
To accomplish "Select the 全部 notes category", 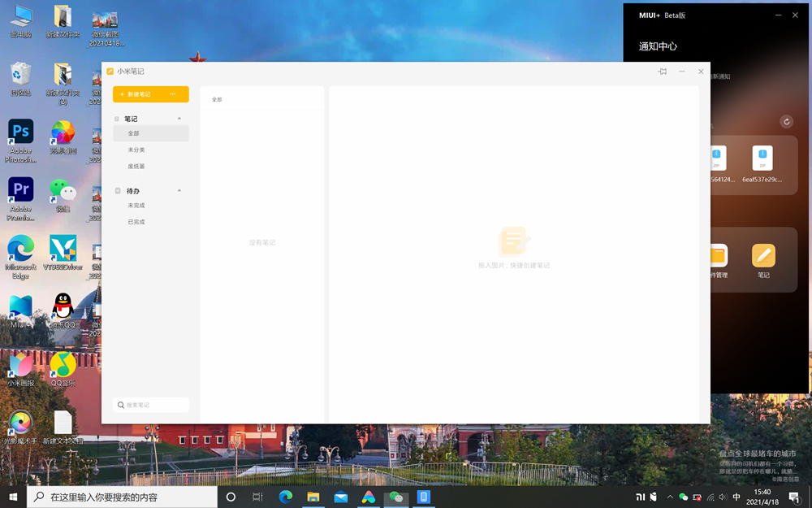I will pyautogui.click(x=134, y=133).
